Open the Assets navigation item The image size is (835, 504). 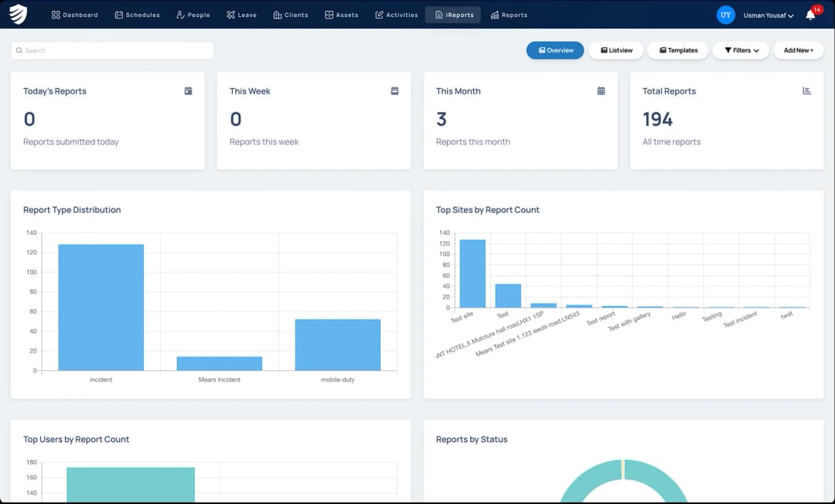(341, 15)
